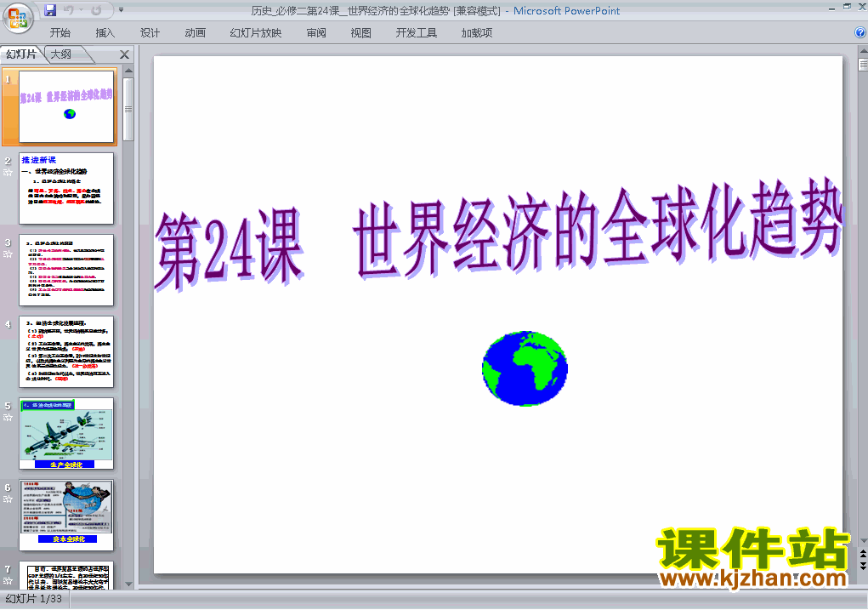Select slide 5 thumbnail labeled 生产全球化
The width and height of the screenshot is (868, 610).
[66, 433]
